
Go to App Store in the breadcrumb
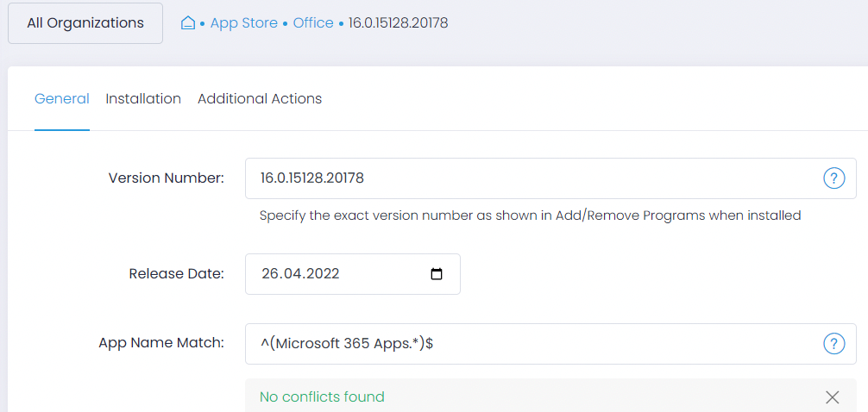244,23
